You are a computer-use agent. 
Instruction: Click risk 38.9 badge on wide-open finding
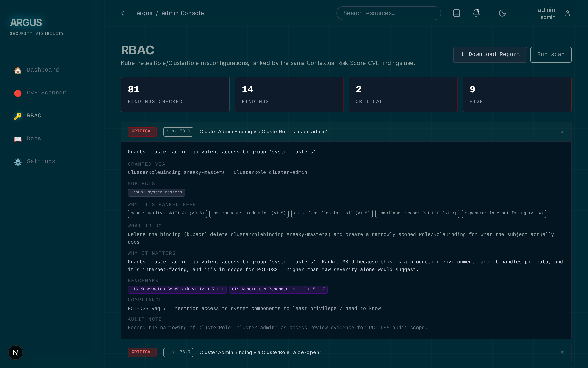[x=178, y=352]
